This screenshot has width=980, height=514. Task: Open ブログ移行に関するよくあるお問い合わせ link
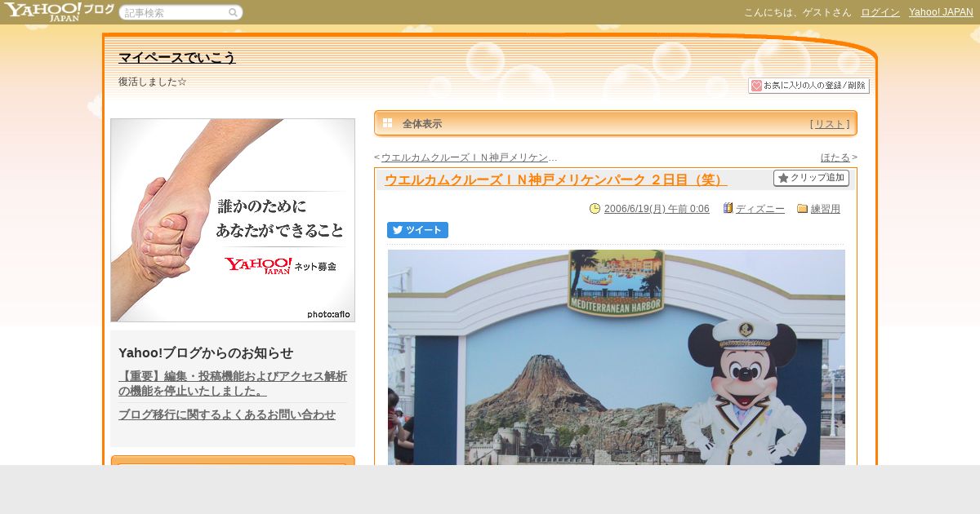click(227, 414)
